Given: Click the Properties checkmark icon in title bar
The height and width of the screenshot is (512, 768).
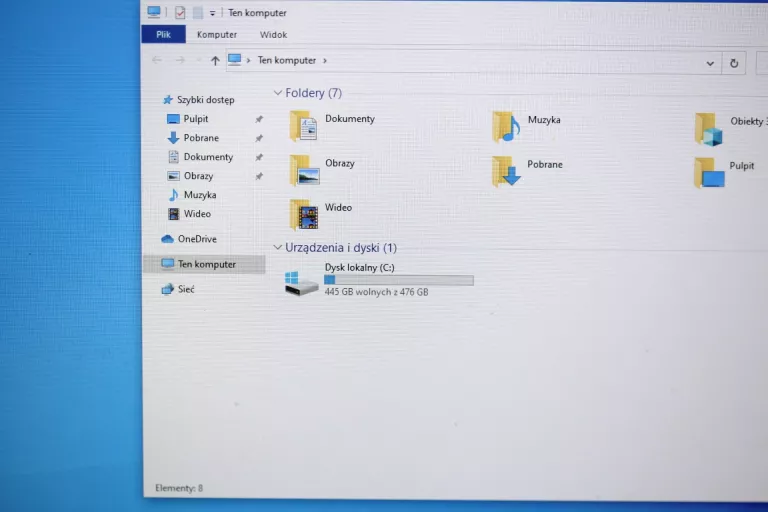Looking at the screenshot, I should 180,13.
